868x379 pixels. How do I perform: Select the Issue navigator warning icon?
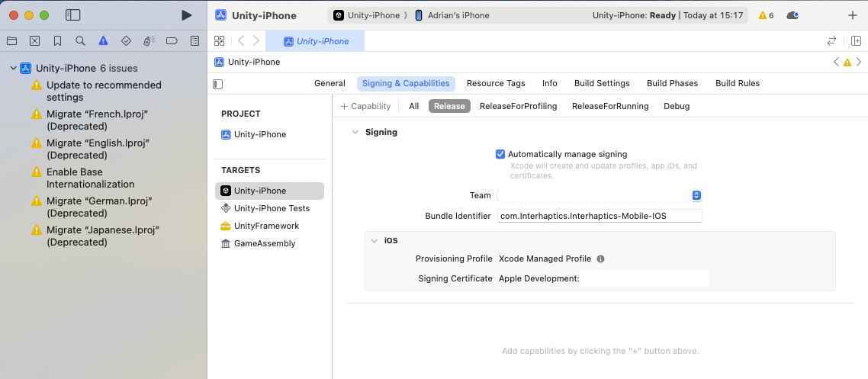click(103, 40)
